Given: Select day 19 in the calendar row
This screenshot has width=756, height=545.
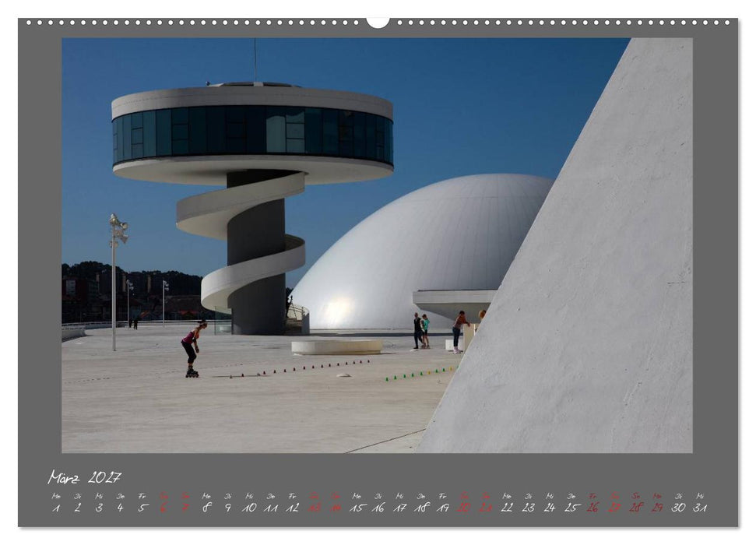Looking at the screenshot, I should [442, 508].
